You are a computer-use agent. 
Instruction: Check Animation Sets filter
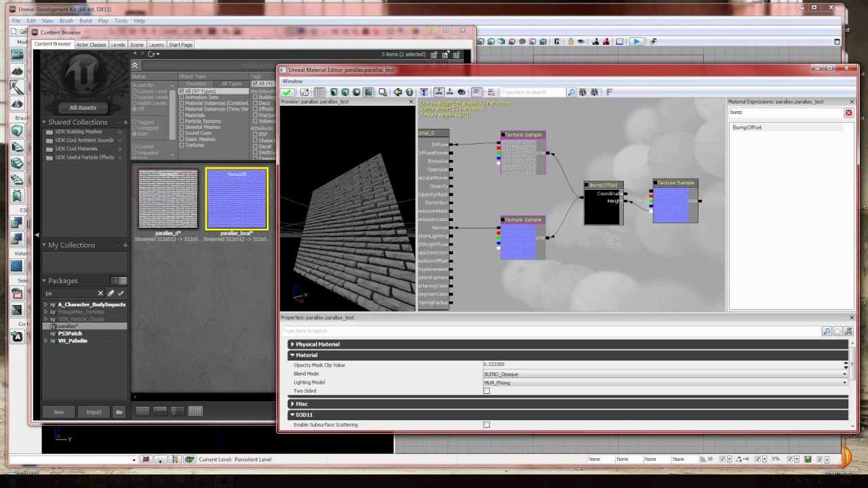(x=182, y=97)
